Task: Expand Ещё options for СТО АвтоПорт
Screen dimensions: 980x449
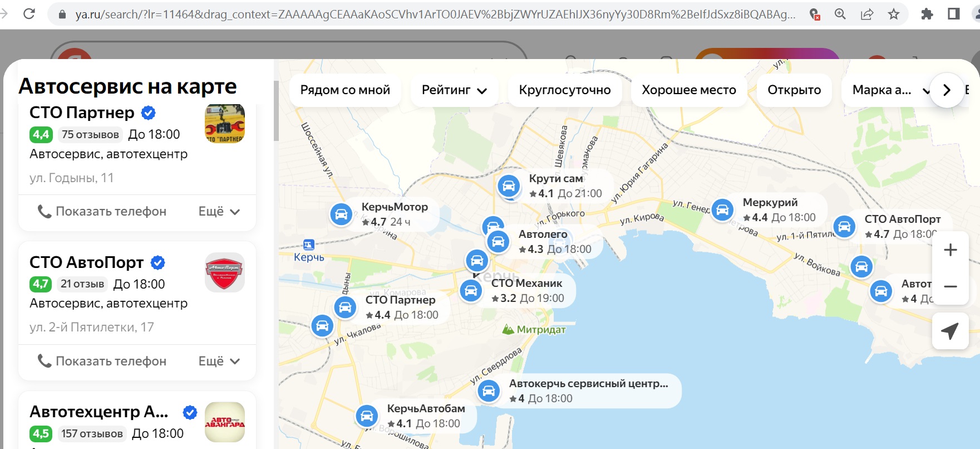Action: 219,362
